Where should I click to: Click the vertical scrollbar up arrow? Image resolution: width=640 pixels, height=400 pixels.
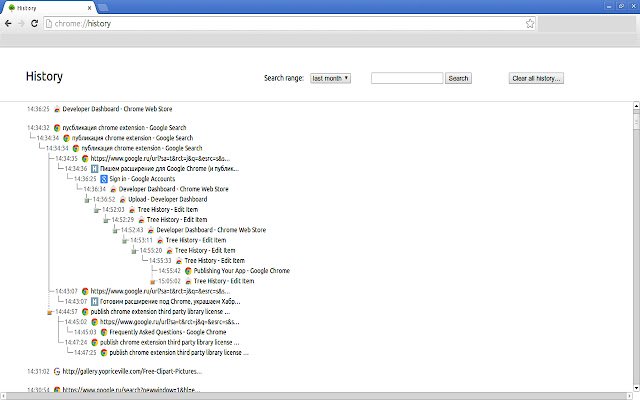pyautogui.click(x=636, y=105)
